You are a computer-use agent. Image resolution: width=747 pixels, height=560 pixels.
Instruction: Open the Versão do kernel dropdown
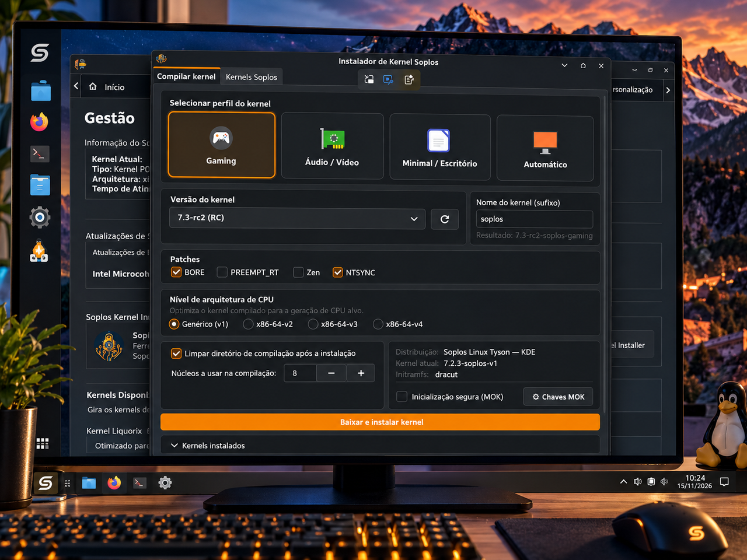[x=298, y=218]
